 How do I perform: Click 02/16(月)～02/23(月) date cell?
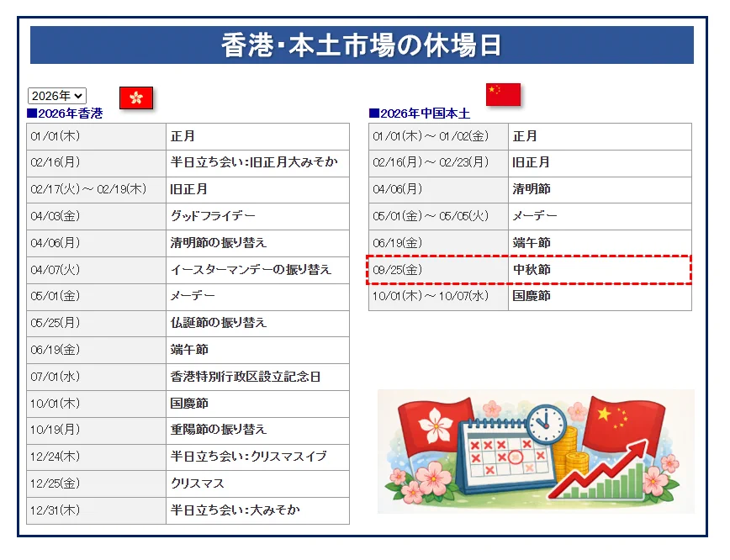coord(438,163)
